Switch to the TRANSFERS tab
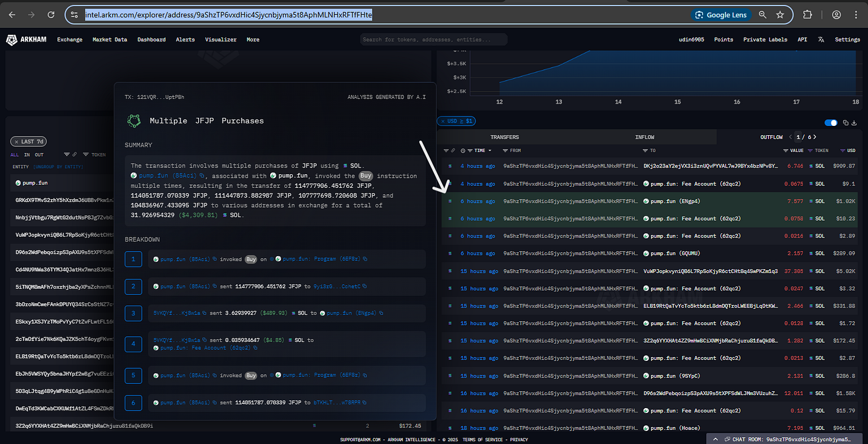The width and height of the screenshot is (868, 444). click(505, 137)
